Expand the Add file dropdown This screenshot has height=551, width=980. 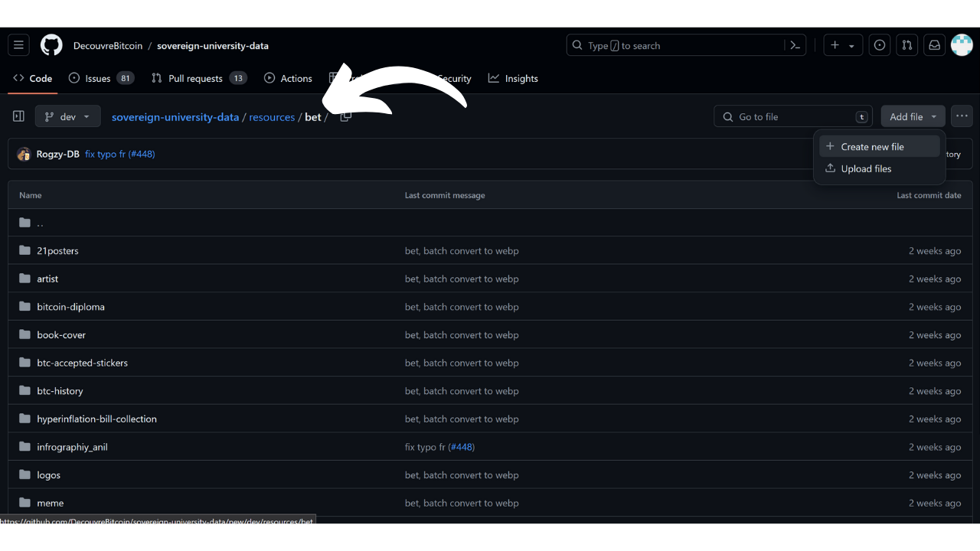click(x=913, y=116)
